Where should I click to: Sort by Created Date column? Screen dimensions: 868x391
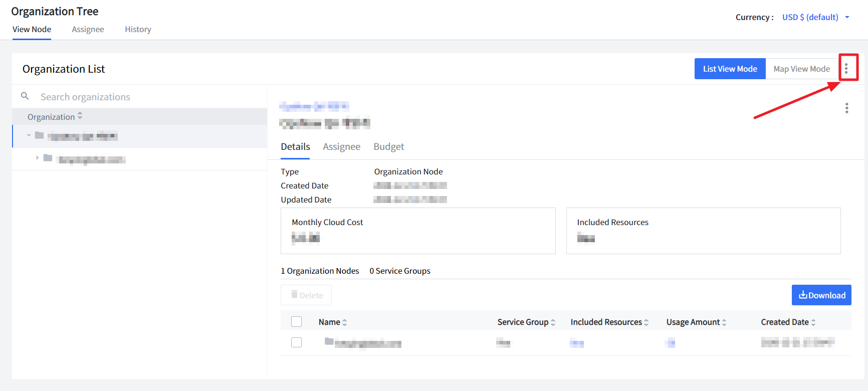coord(813,322)
